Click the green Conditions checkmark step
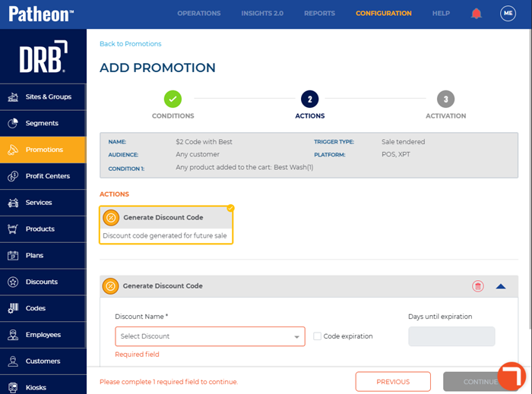532x394 pixels. 173,99
